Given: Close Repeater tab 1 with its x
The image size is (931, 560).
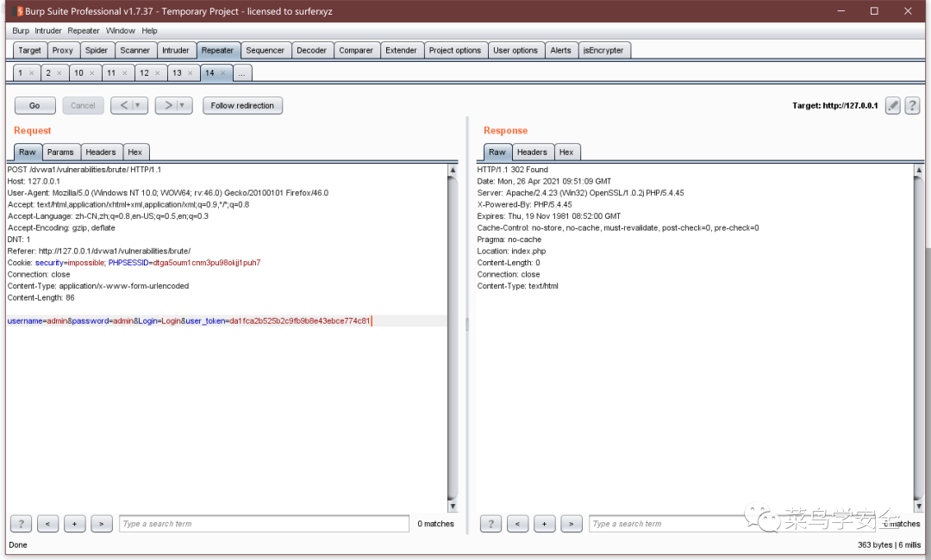Looking at the screenshot, I should click(x=32, y=73).
